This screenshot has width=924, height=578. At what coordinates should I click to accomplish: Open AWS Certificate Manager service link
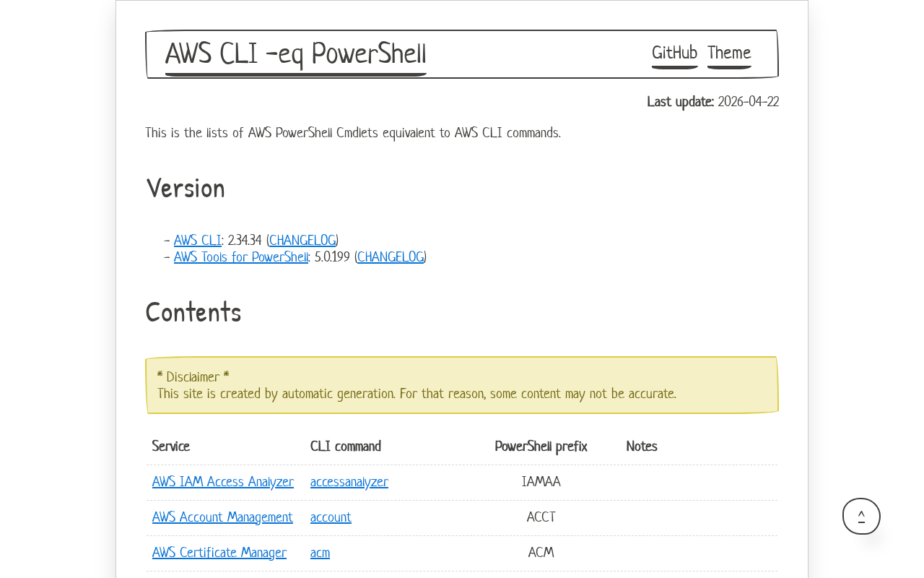coord(219,553)
